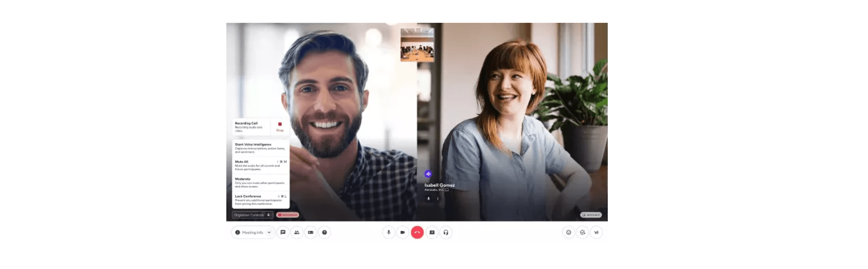Toggle the microphone mute button
868x269 pixels.
point(389,232)
